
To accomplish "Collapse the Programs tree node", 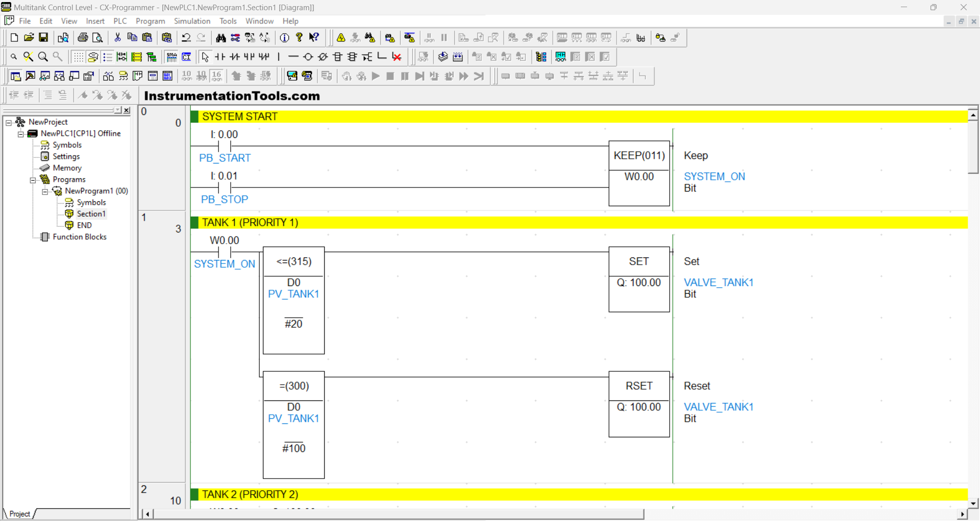I will pos(33,180).
